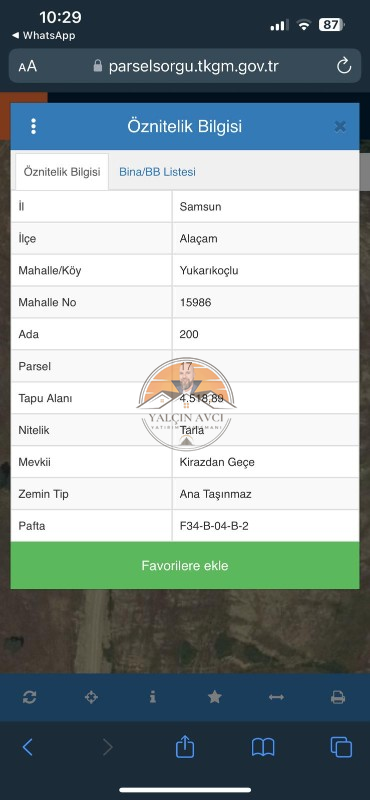Open Safari bookmarks
The width and height of the screenshot is (370, 800).
263,747
